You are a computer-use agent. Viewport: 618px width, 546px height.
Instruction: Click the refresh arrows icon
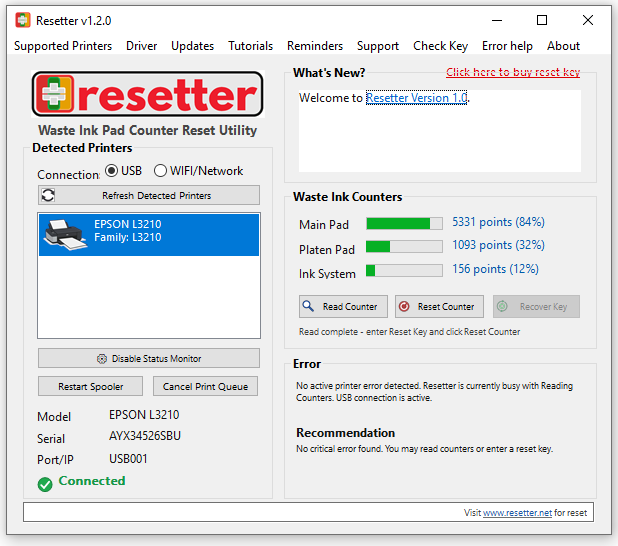click(x=48, y=195)
